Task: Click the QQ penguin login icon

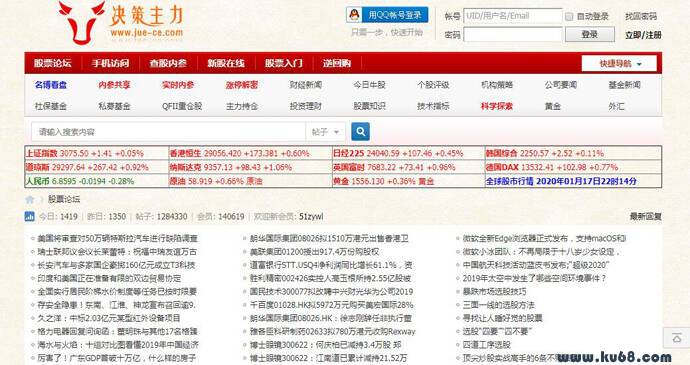Action: click(x=354, y=15)
